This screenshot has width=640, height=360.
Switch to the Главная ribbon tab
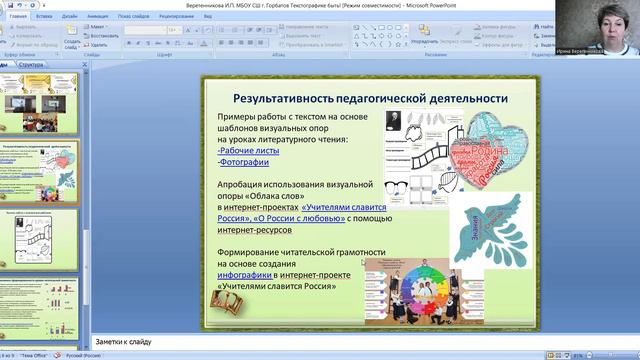(x=18, y=16)
